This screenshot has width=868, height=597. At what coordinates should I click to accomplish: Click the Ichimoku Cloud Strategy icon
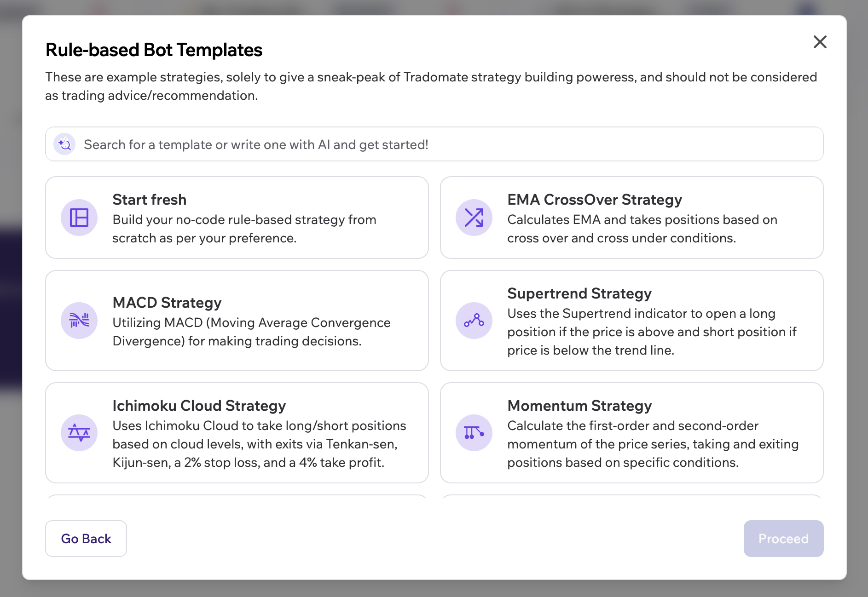[x=79, y=432]
